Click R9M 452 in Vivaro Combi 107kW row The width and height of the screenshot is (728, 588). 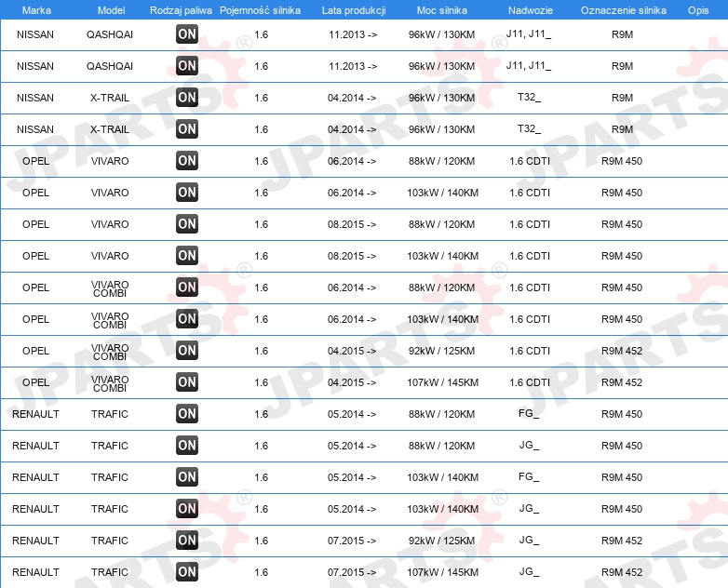tap(622, 382)
